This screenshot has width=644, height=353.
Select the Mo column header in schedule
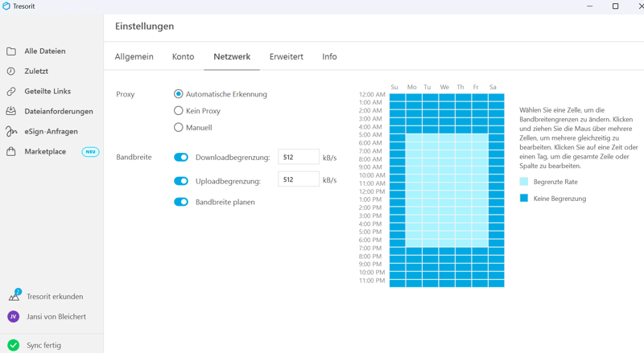pos(412,87)
